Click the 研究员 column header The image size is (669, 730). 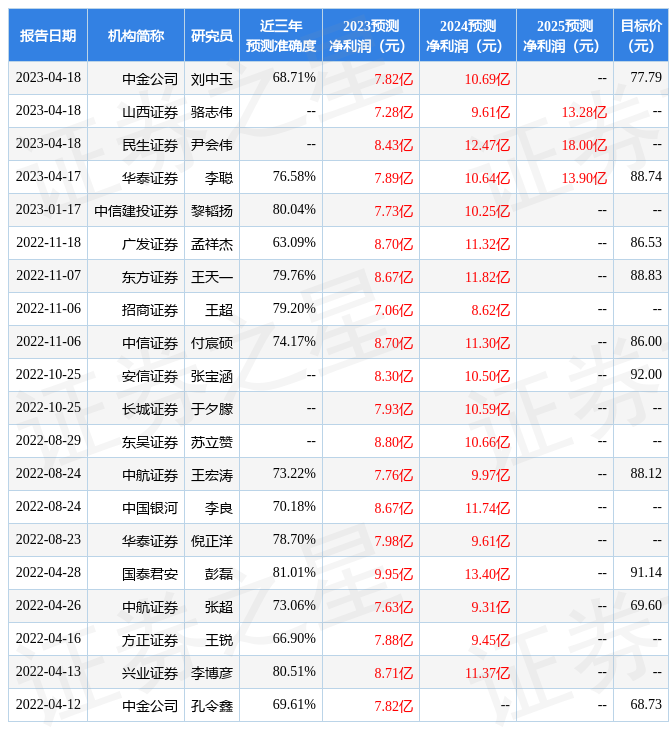212,35
